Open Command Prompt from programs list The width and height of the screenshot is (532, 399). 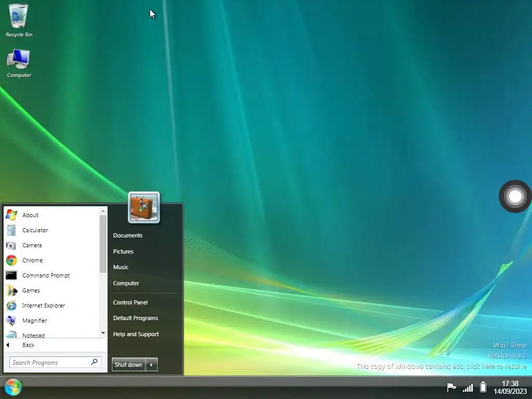(x=51, y=275)
